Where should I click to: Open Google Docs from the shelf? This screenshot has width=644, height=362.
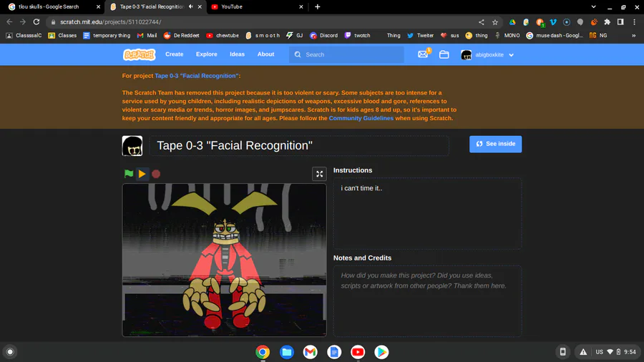[334, 352]
